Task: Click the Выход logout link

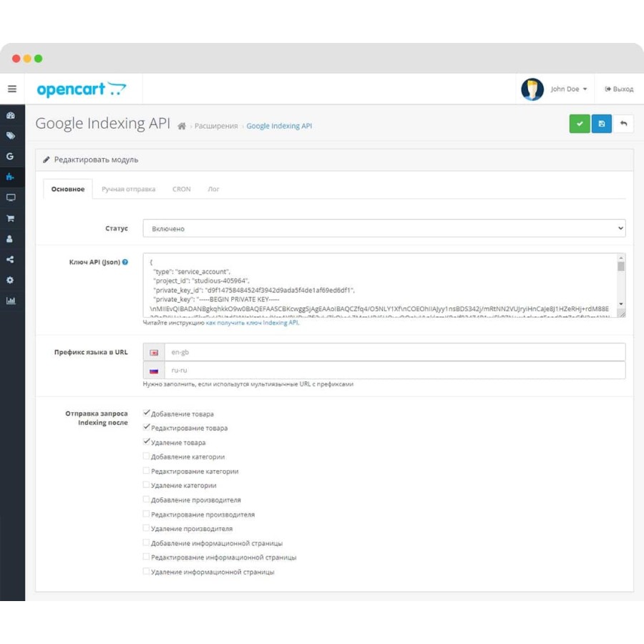Action: tap(619, 89)
